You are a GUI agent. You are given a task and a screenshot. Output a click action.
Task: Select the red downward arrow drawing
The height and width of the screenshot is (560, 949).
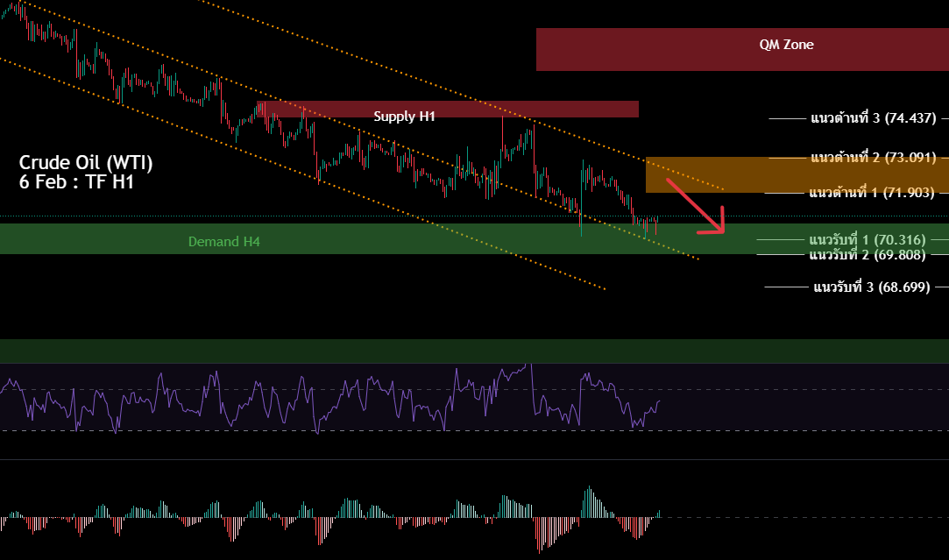[695, 203]
